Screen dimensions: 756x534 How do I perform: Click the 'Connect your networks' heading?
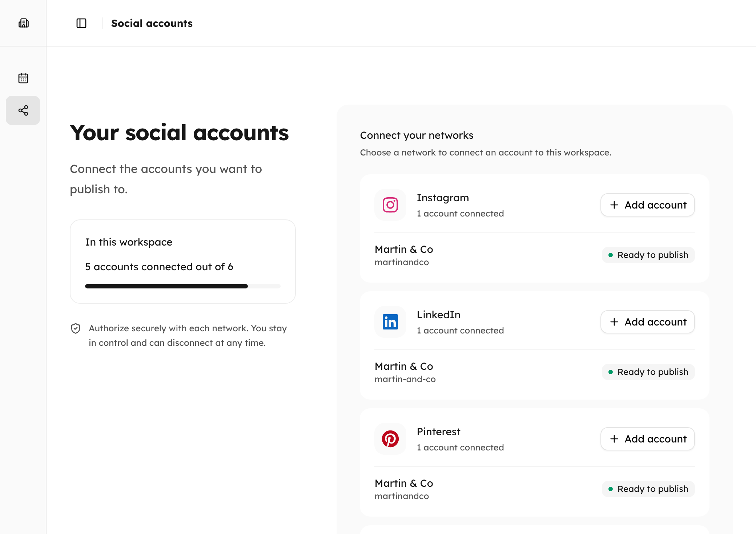pos(417,135)
